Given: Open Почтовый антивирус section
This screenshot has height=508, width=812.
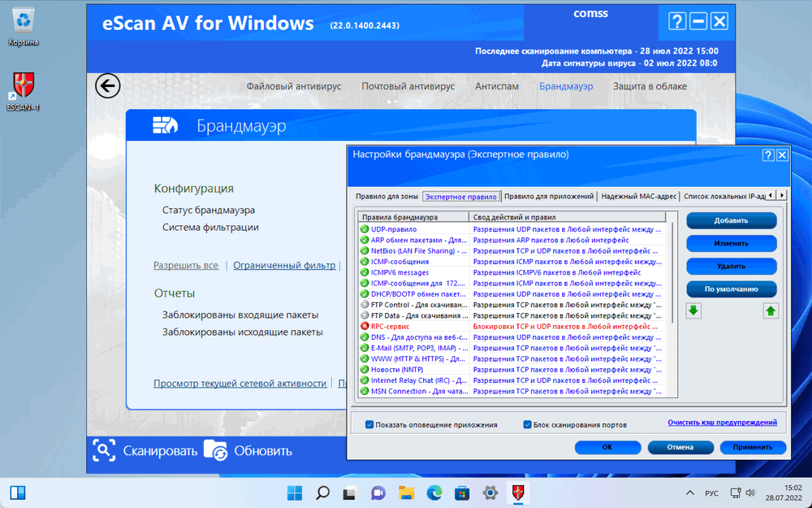Looking at the screenshot, I should point(408,86).
